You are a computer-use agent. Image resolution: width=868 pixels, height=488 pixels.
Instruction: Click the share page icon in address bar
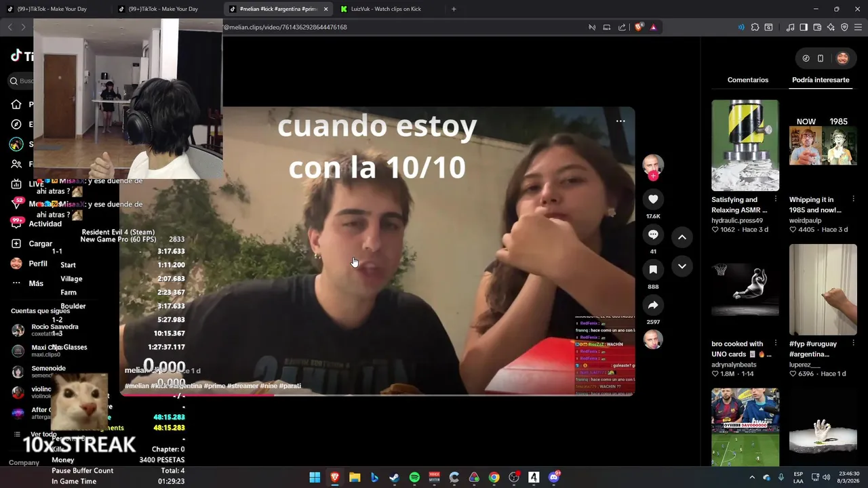pos(622,27)
